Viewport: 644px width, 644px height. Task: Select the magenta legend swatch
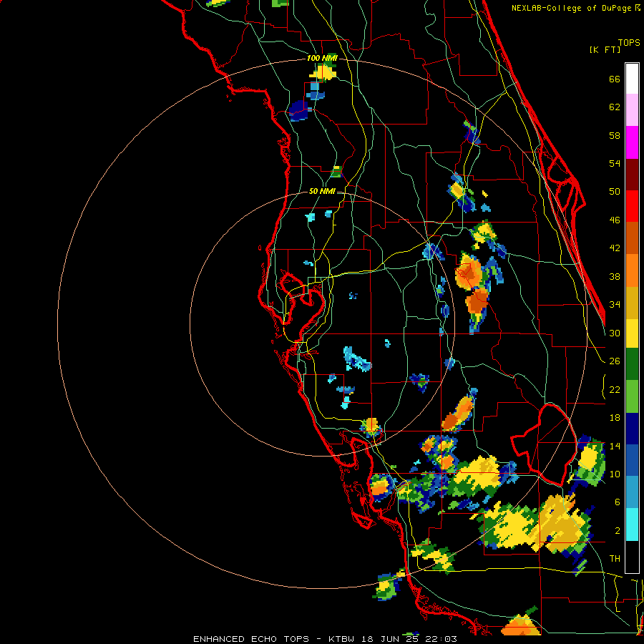coord(632,142)
